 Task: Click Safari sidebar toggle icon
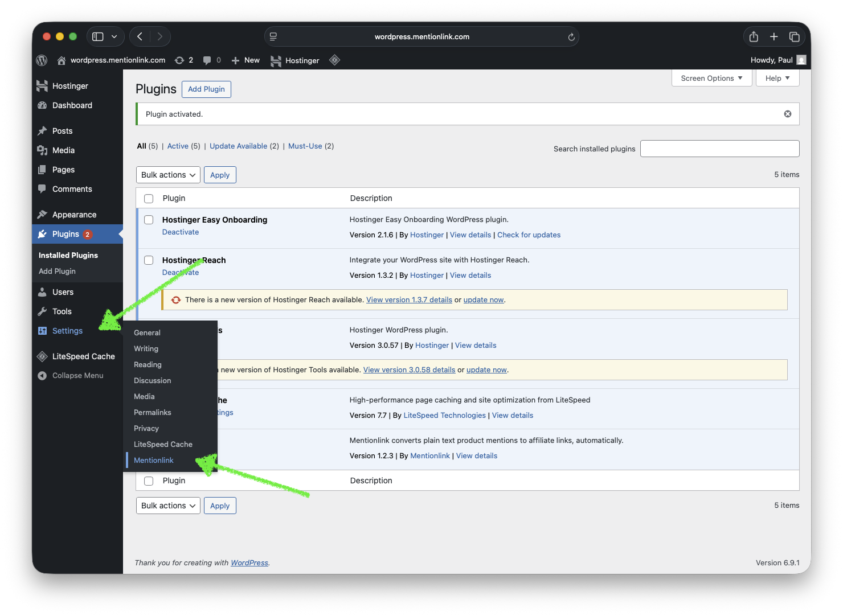coord(98,36)
